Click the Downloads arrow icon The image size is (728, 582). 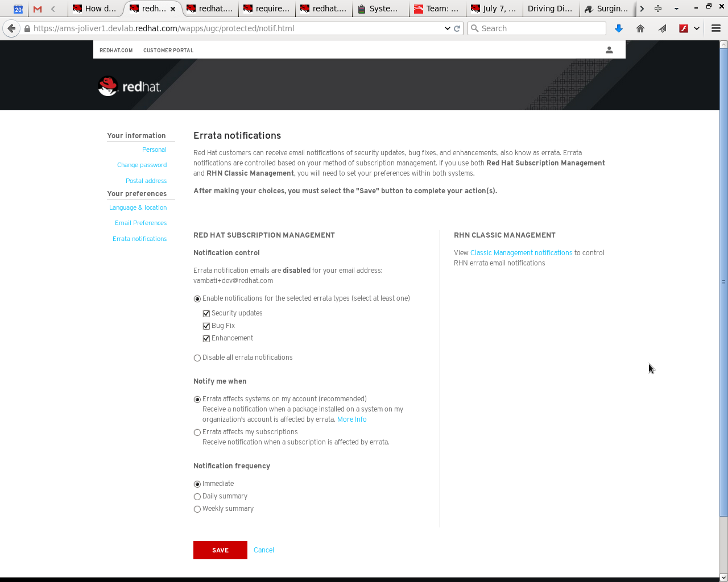[x=618, y=28]
